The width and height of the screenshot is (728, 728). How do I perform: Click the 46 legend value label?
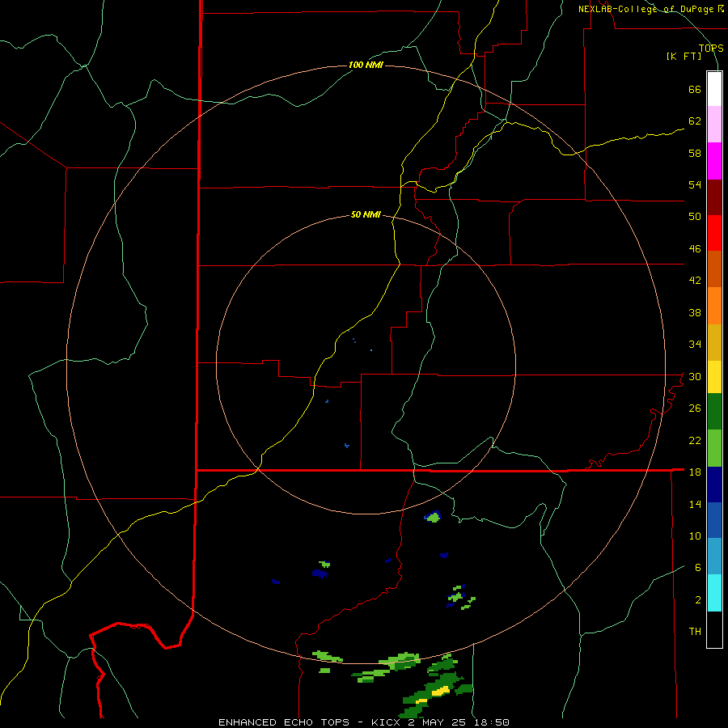point(695,248)
